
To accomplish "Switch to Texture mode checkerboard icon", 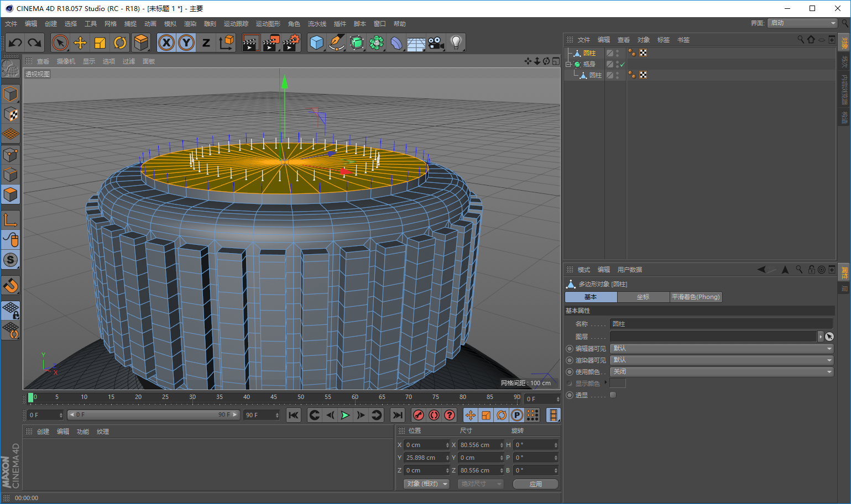I will pos(11,114).
